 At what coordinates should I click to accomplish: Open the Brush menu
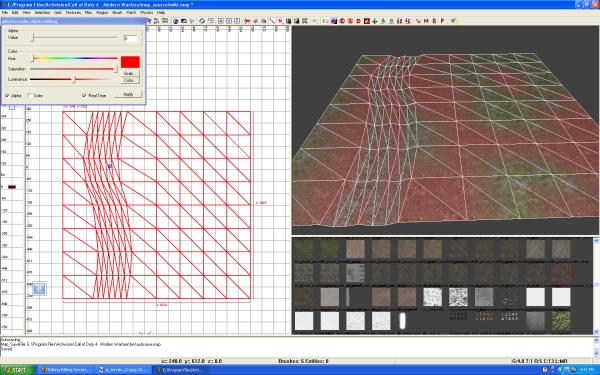[117, 13]
